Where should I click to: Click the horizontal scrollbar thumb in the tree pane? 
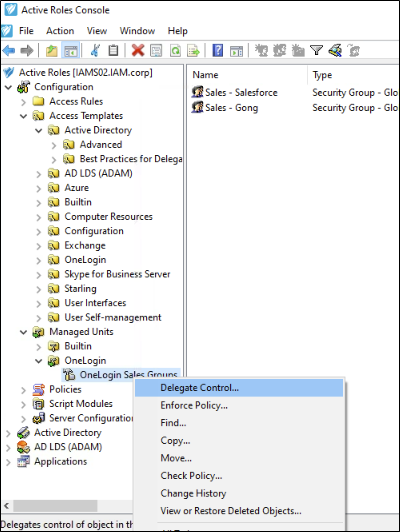coord(55,506)
